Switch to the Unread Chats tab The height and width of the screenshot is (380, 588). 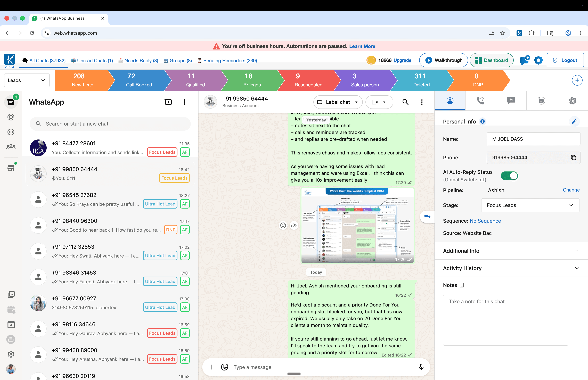(x=92, y=60)
